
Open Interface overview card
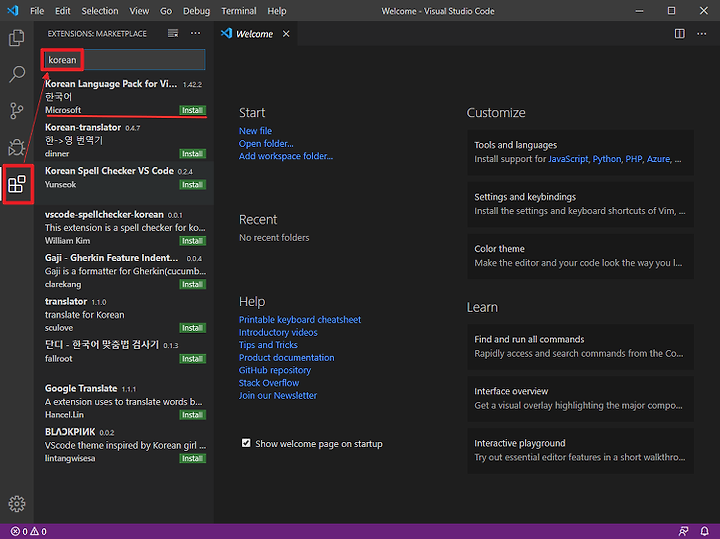(580, 398)
